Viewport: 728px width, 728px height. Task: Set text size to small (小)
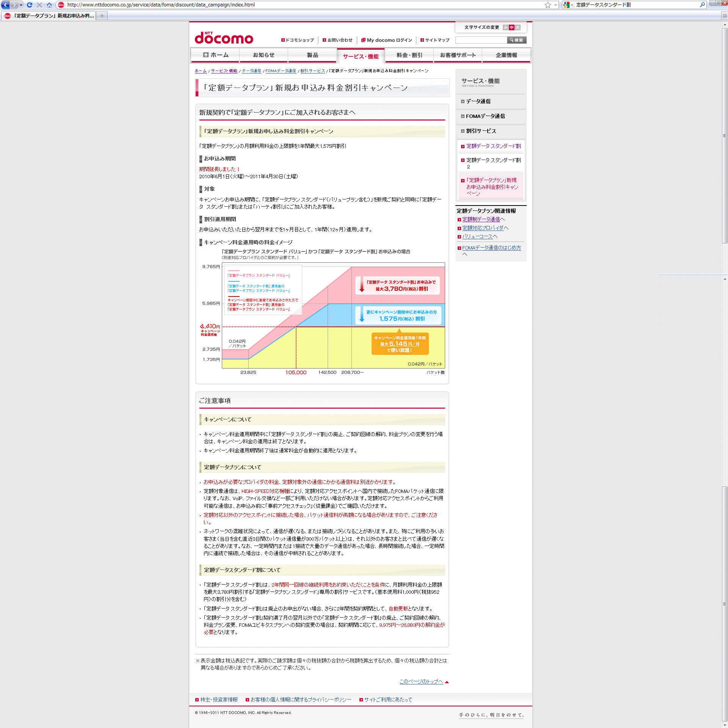point(505,27)
